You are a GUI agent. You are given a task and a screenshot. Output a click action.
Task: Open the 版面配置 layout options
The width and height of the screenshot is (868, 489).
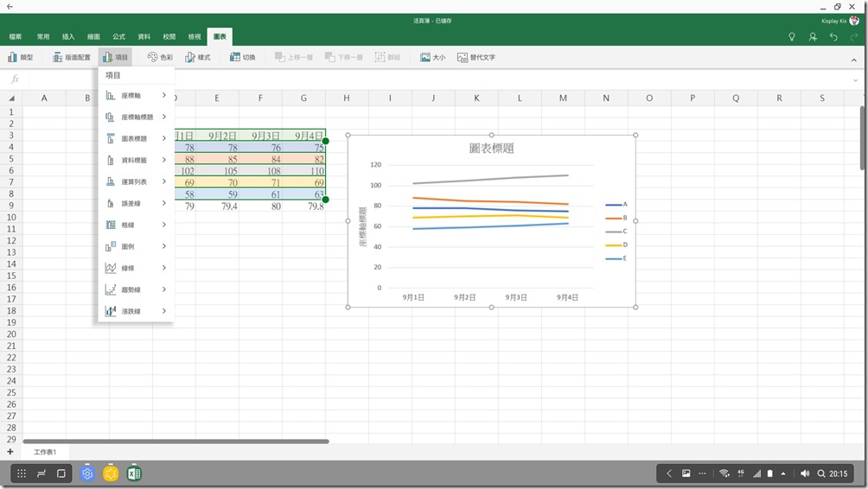coord(71,57)
